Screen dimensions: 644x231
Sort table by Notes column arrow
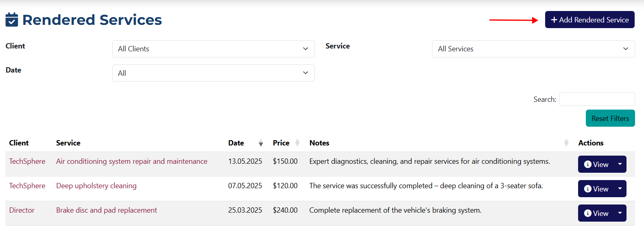click(x=566, y=143)
